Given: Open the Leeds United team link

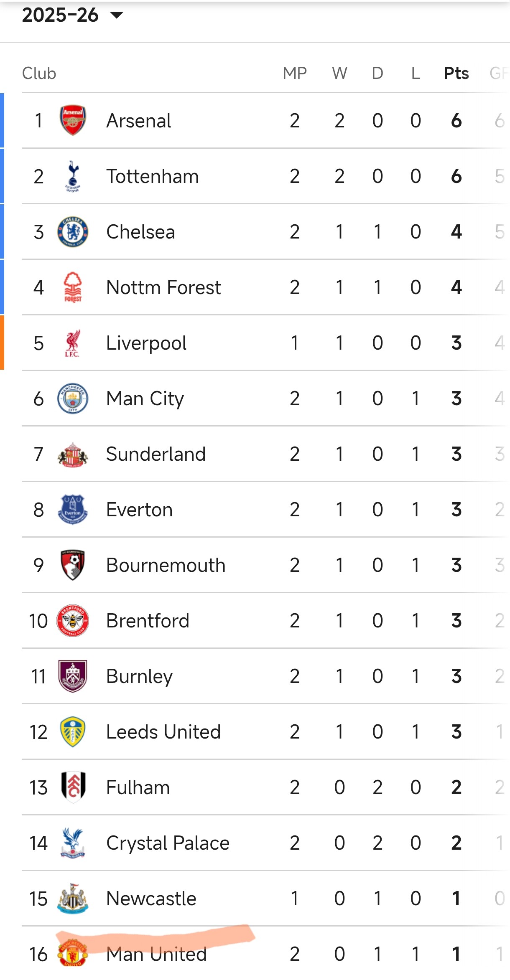Looking at the screenshot, I should pos(163,732).
